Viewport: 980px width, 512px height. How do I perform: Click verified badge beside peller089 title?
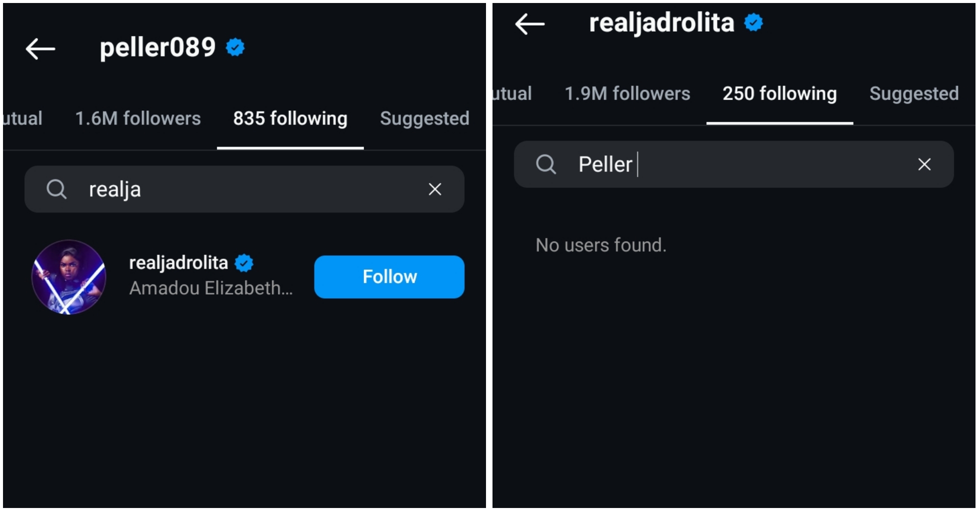click(x=235, y=47)
